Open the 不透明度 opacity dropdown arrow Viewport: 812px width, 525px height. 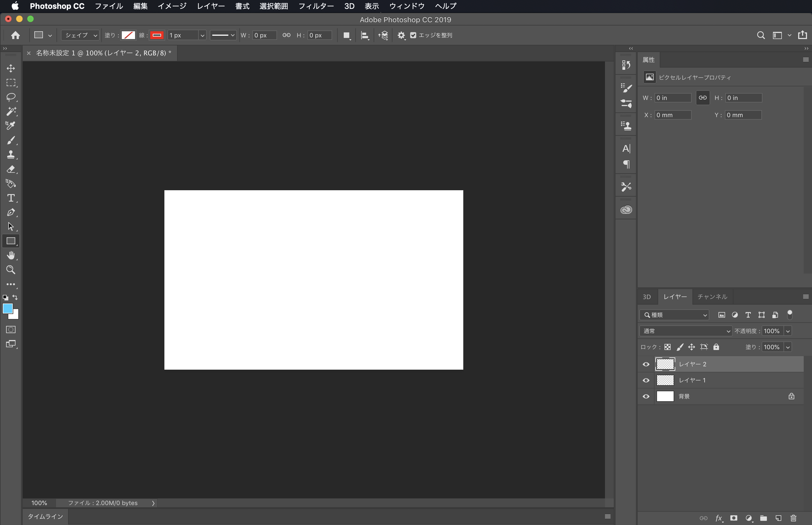click(787, 331)
